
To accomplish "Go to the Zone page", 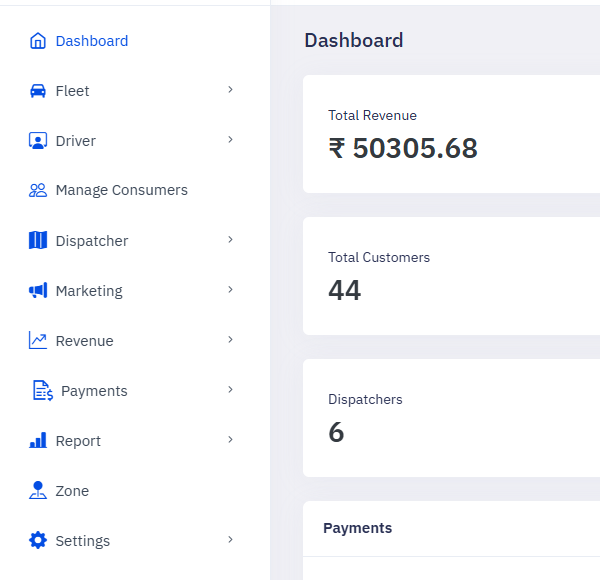I will click(x=72, y=491).
